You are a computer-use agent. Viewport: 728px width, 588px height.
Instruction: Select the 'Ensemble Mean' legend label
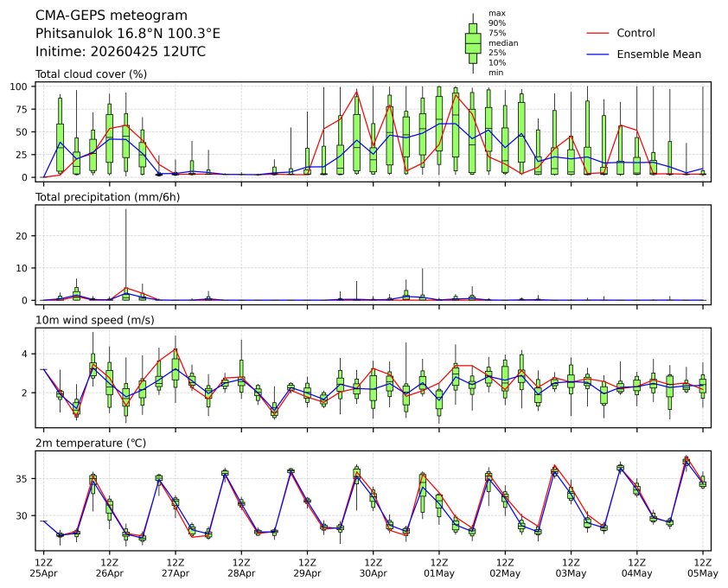click(x=658, y=54)
